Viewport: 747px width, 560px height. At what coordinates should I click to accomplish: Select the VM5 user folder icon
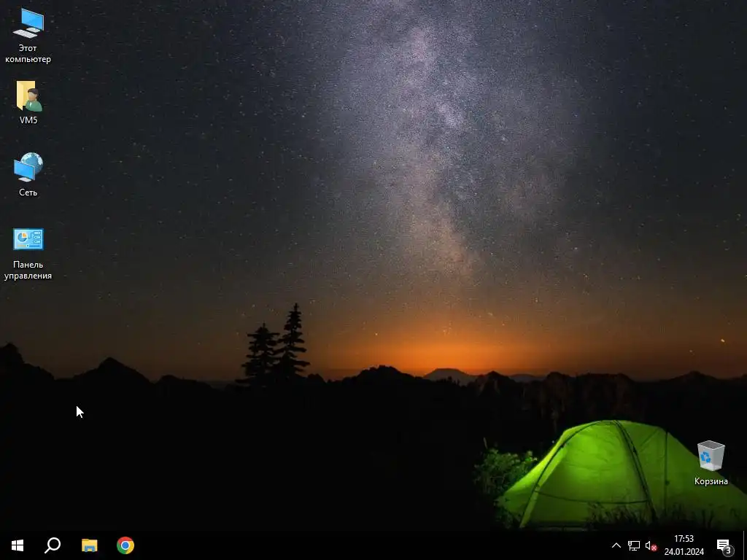pos(28,102)
